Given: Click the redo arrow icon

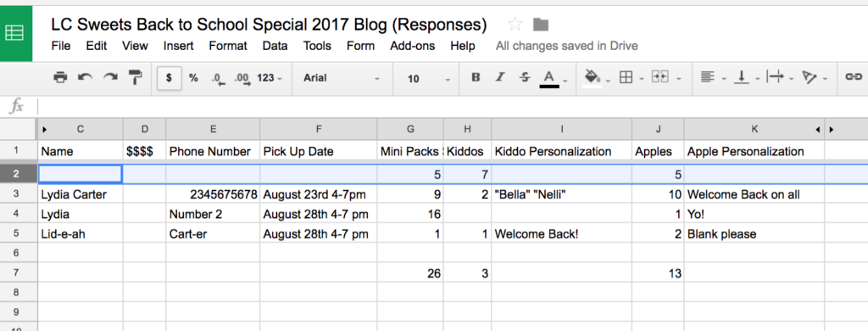Looking at the screenshot, I should (x=111, y=77).
